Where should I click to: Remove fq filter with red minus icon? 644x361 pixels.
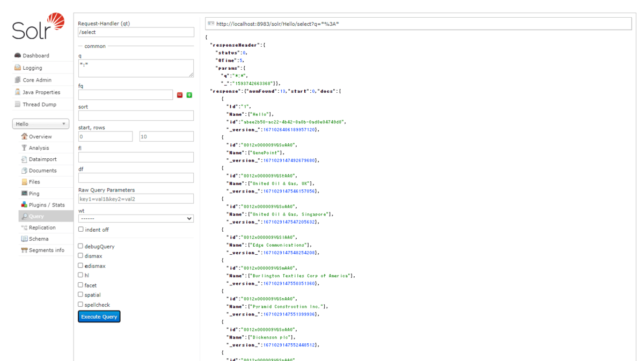pyautogui.click(x=180, y=95)
